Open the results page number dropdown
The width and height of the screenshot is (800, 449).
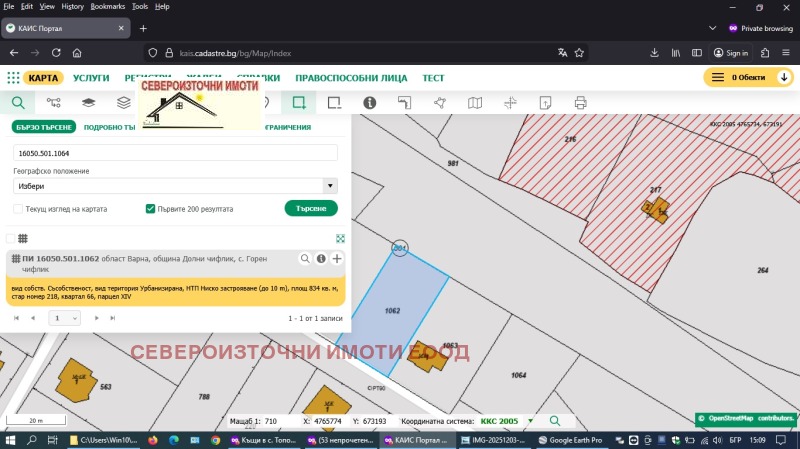[x=65, y=318]
